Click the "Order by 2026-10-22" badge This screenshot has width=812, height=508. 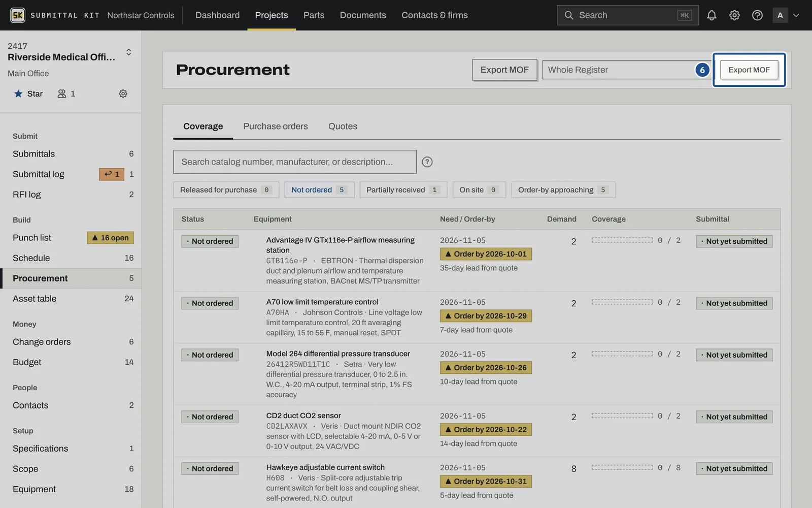(486, 430)
